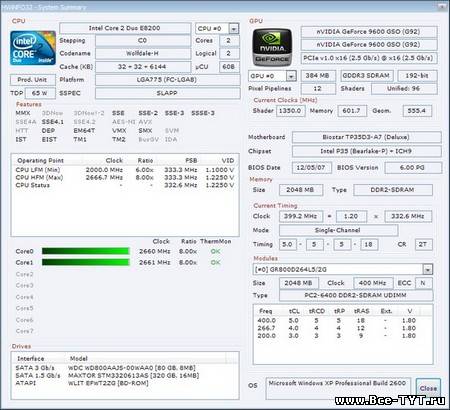Click the Cache field 32 + 32 + 6144
The width and height of the screenshot is (450, 410).
coord(143,67)
